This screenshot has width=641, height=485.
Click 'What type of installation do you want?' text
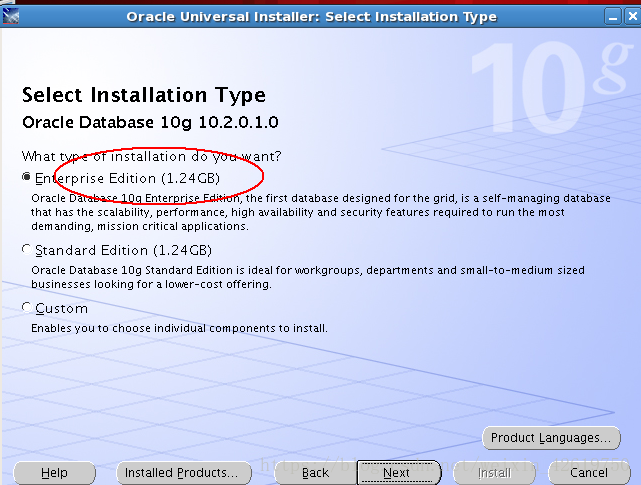[152, 156]
